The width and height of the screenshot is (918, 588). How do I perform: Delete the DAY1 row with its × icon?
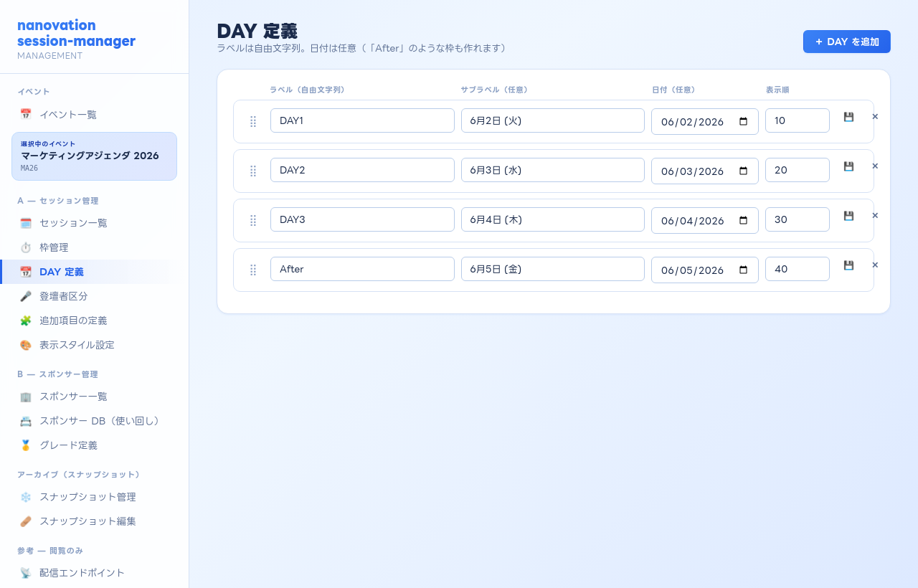click(x=875, y=116)
